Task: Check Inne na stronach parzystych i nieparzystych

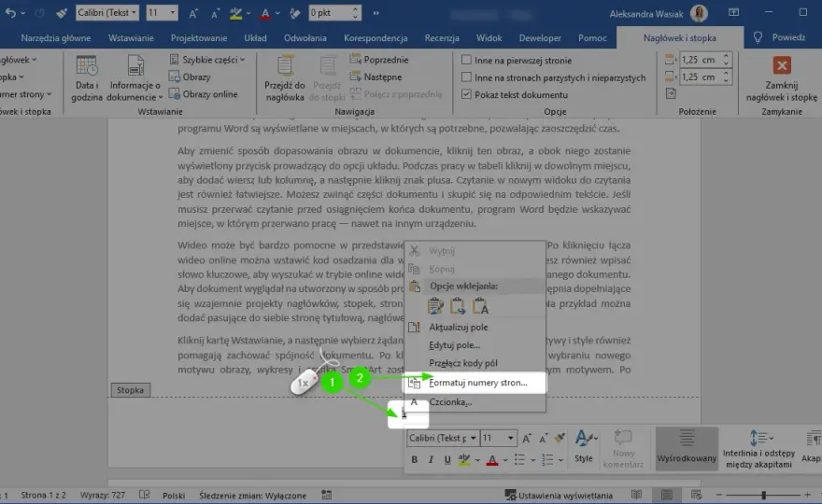Action: (x=466, y=77)
